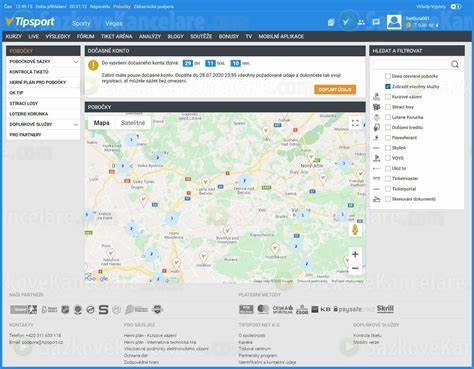Screen dimensions: 474x369
Task: Click the user profile avatar
Action: point(394,22)
